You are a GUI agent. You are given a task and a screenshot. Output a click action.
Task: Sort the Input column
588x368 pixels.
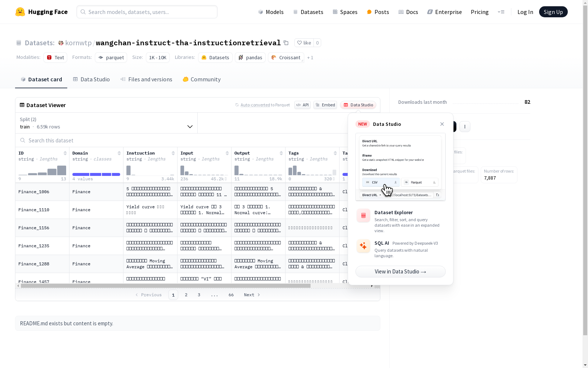click(x=227, y=153)
